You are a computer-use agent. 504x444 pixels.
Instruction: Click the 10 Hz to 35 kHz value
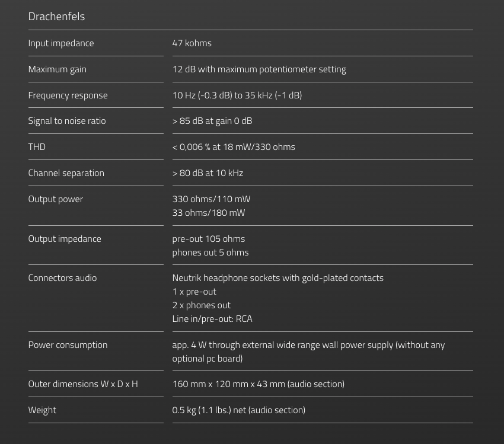237,95
